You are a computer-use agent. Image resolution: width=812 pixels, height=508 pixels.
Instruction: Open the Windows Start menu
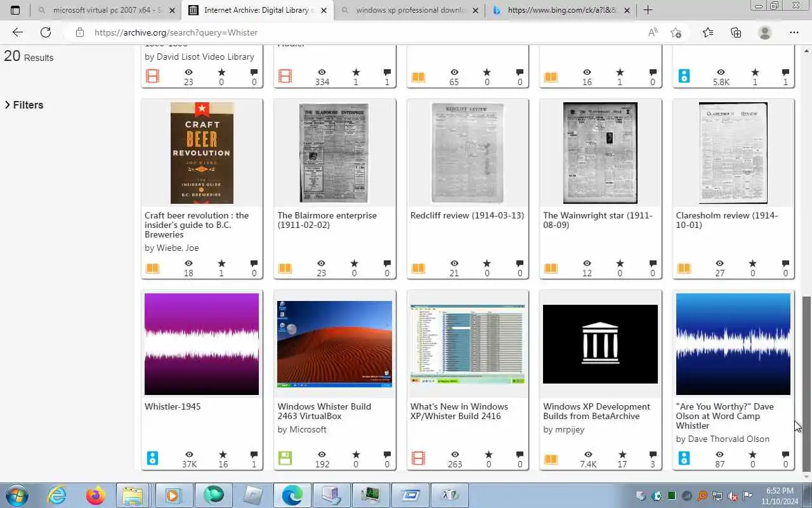pyautogui.click(x=16, y=495)
